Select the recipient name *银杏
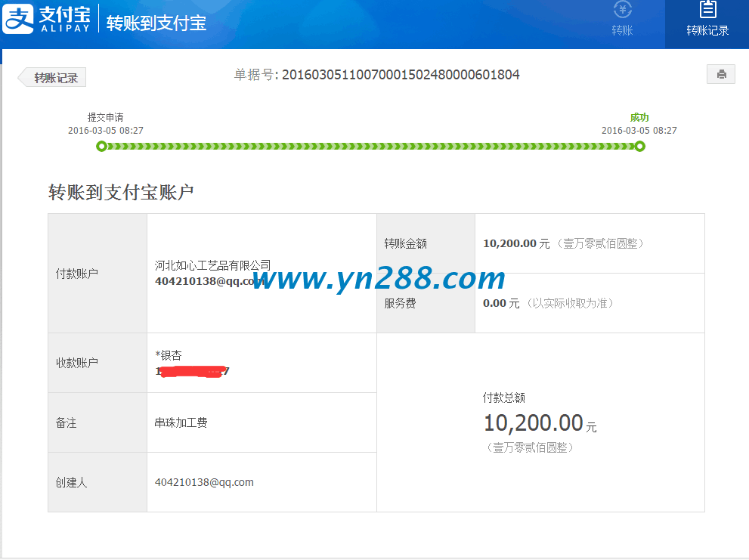This screenshot has width=749, height=560. (168, 354)
